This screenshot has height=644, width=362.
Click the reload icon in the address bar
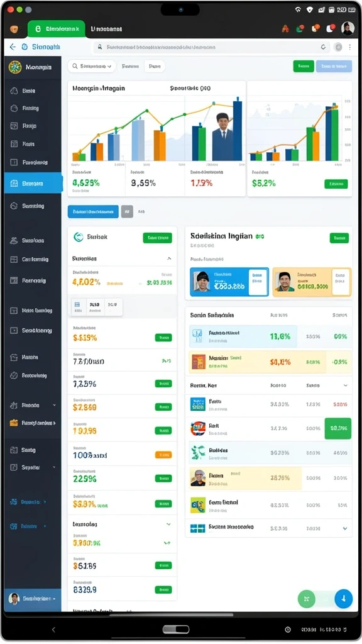coord(324,47)
